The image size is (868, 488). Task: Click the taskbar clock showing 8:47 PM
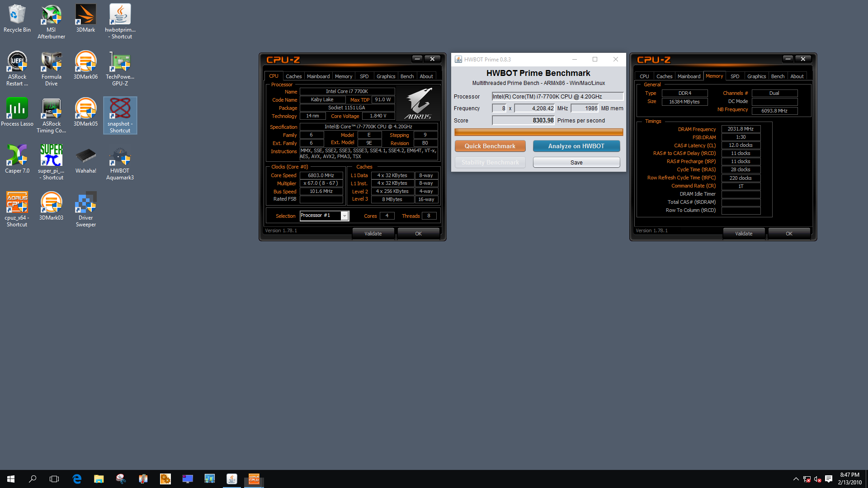[849, 479]
